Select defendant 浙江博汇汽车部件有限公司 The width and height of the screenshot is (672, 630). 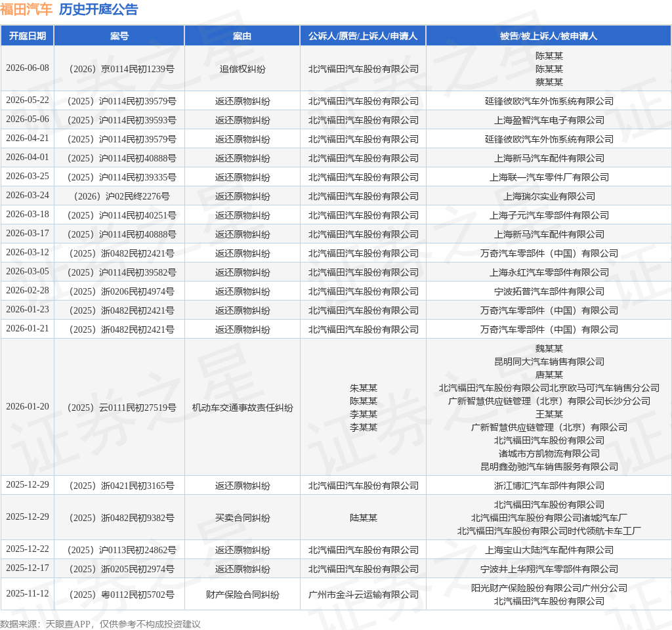(x=549, y=486)
